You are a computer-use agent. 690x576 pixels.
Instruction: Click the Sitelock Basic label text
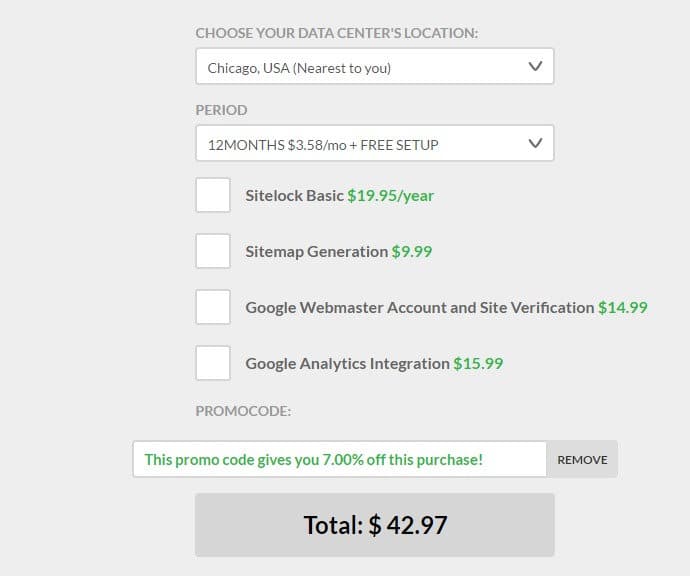coord(294,195)
